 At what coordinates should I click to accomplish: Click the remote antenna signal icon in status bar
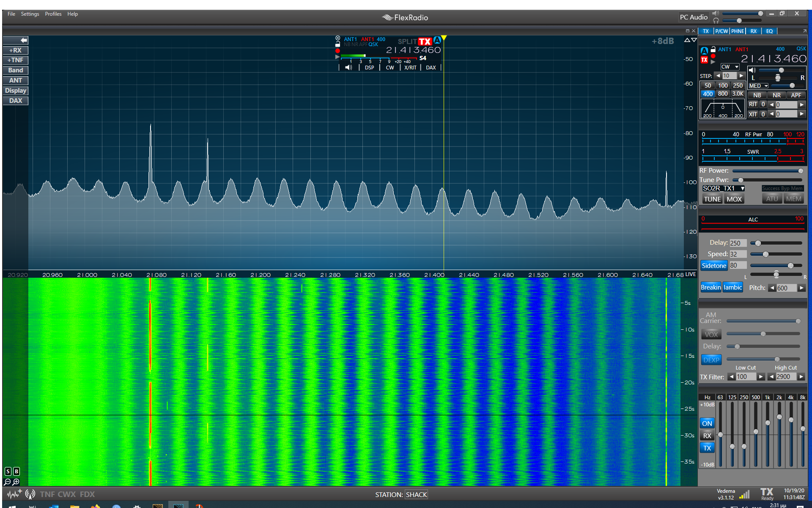30,494
